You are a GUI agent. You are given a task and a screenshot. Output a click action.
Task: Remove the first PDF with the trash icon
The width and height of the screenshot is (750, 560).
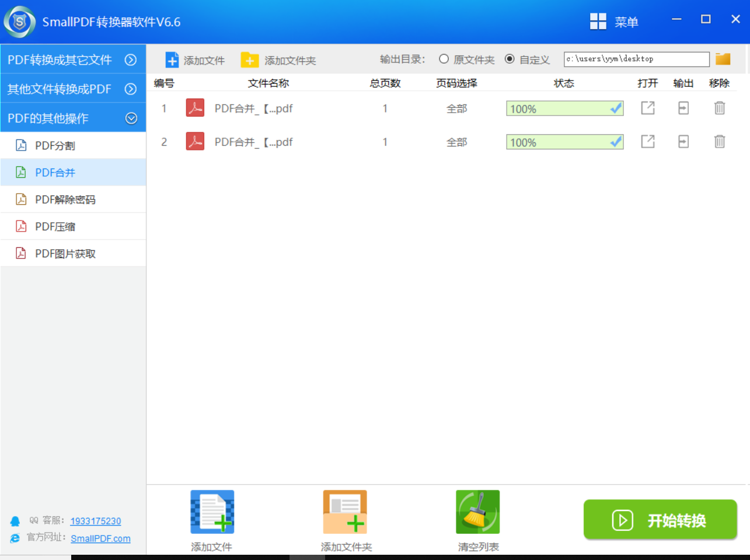pos(720,108)
